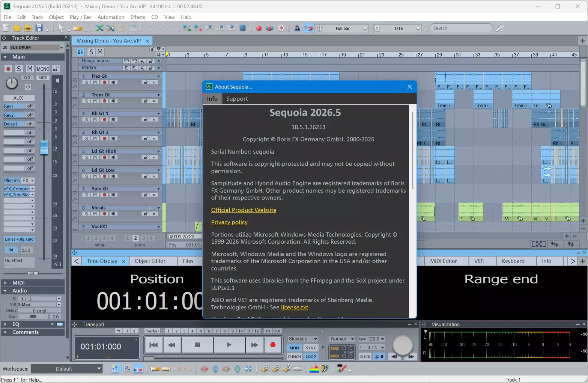Click the metronome icon in top toolbar
Image resolution: width=588 pixels, height=383 pixels.
point(297,28)
